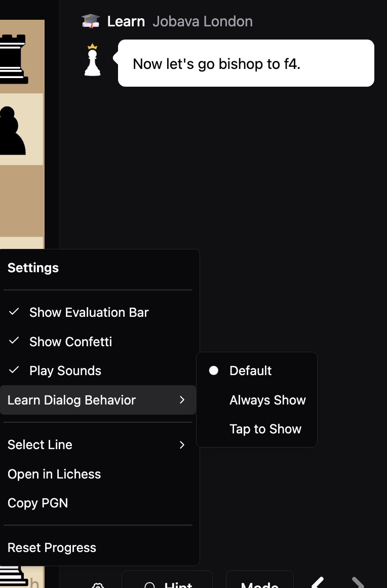Select the black pawn piece
387x588 pixels.
tap(12, 130)
